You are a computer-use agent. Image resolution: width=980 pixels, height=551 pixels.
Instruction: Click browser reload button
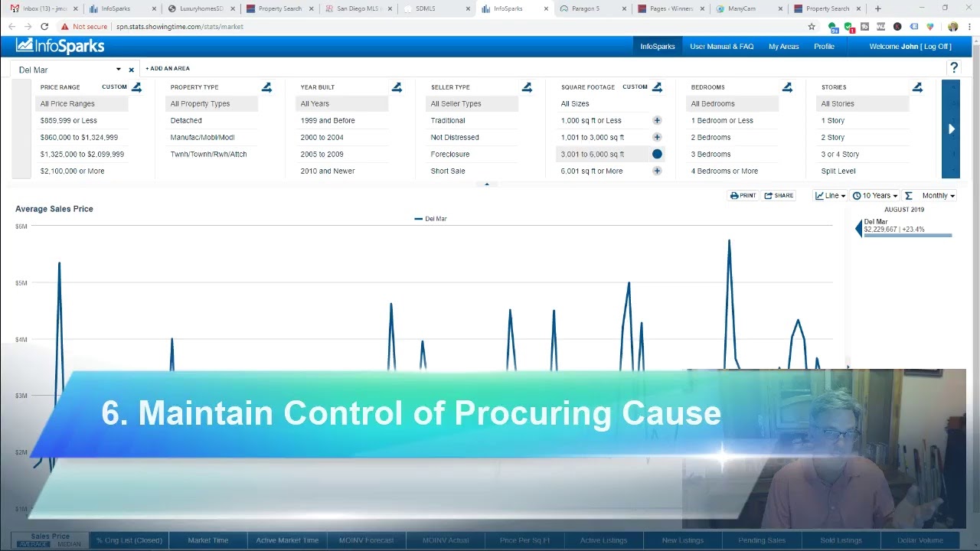tap(44, 26)
